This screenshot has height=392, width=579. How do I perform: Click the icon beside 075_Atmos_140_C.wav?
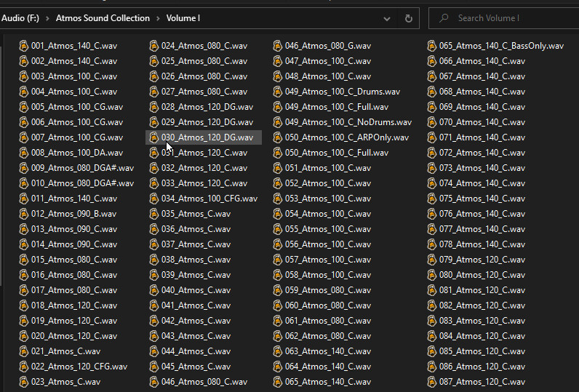[x=432, y=199]
